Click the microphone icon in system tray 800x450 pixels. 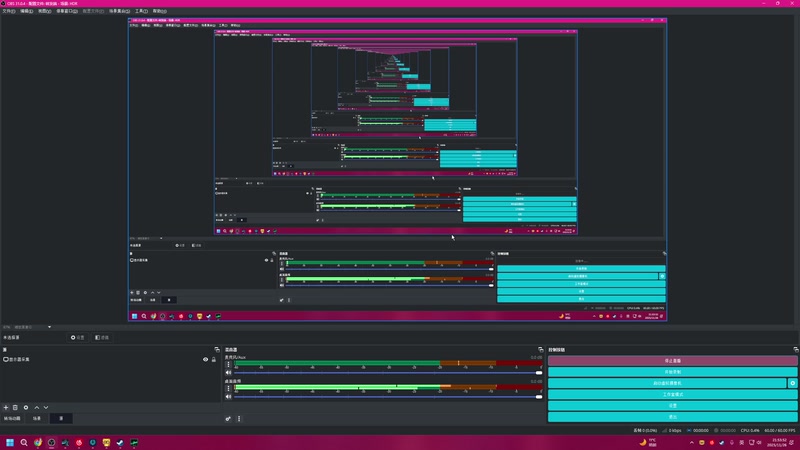(731, 443)
